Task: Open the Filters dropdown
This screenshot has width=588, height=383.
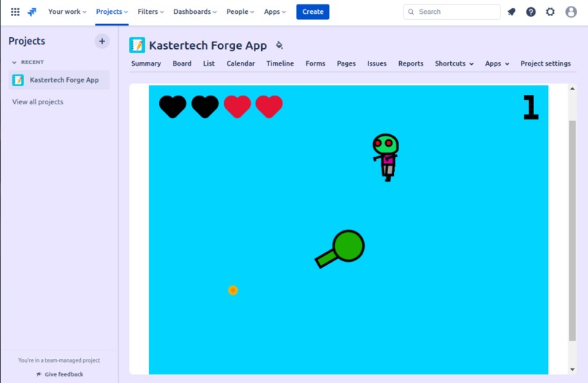Action: pyautogui.click(x=150, y=12)
